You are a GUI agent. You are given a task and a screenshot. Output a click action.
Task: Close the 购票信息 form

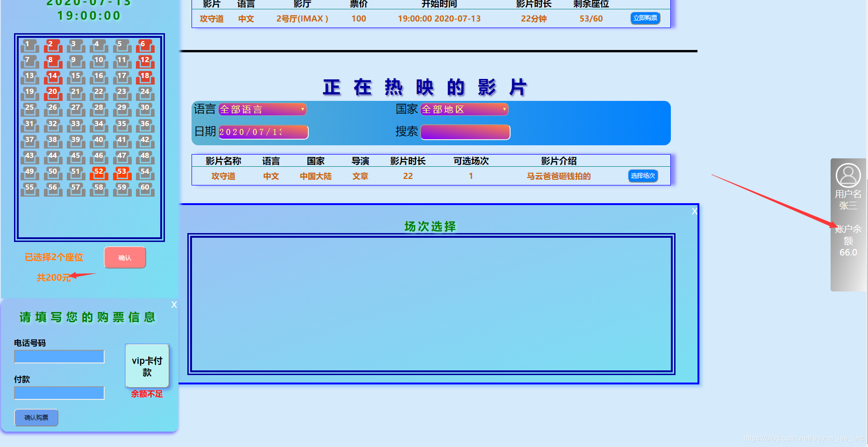174,305
